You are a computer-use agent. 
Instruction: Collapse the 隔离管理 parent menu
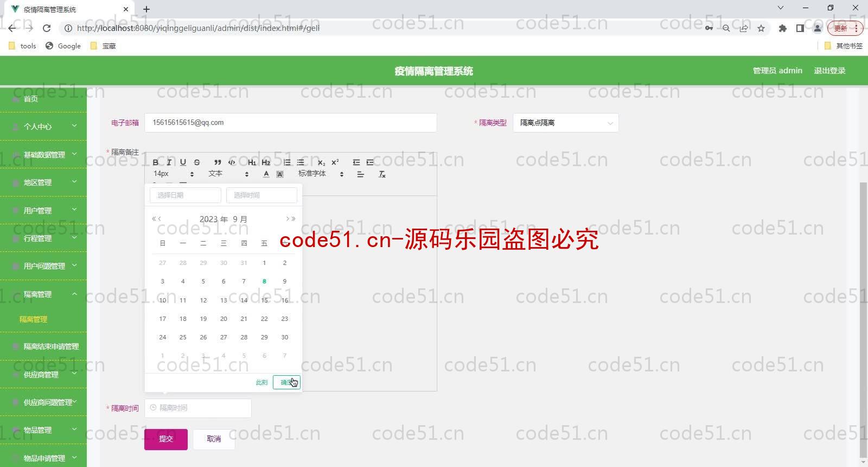[x=43, y=294]
